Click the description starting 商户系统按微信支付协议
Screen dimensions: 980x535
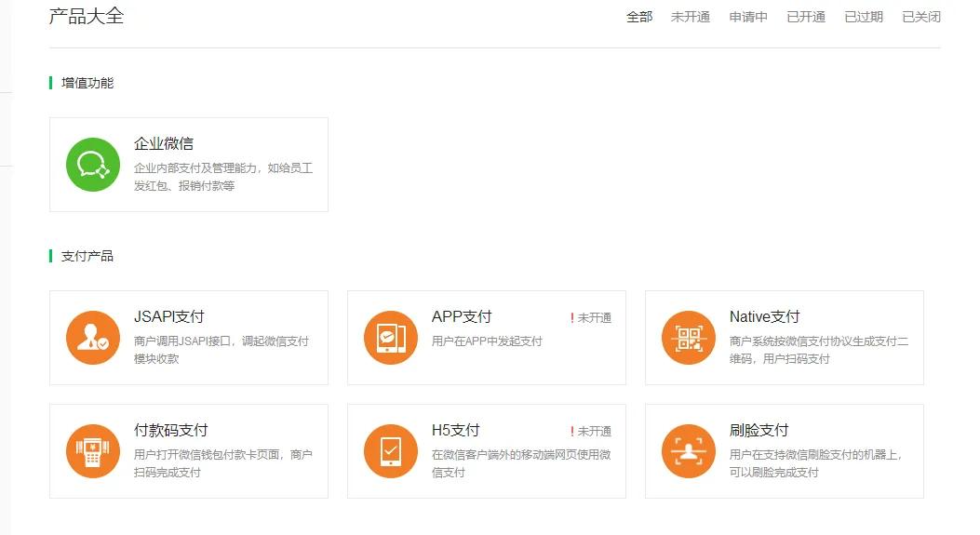click(819, 350)
